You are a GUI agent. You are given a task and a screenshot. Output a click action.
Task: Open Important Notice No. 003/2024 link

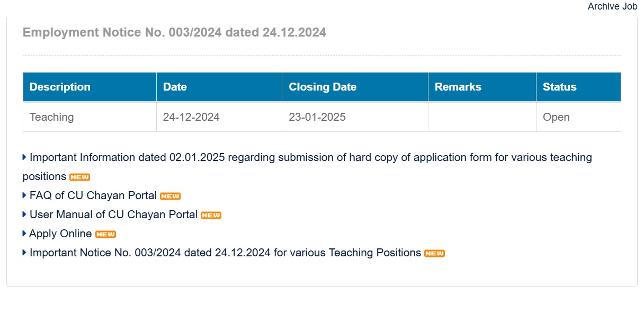[x=225, y=253]
